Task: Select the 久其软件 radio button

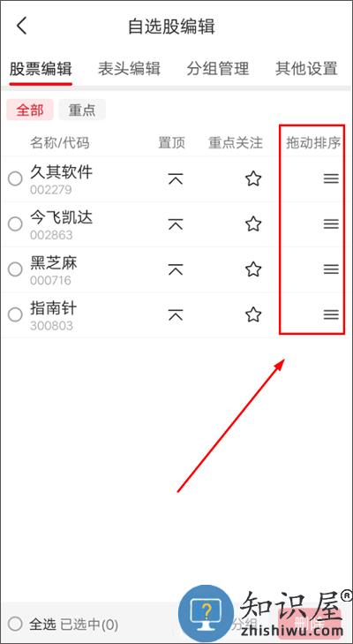Action: 15,178
